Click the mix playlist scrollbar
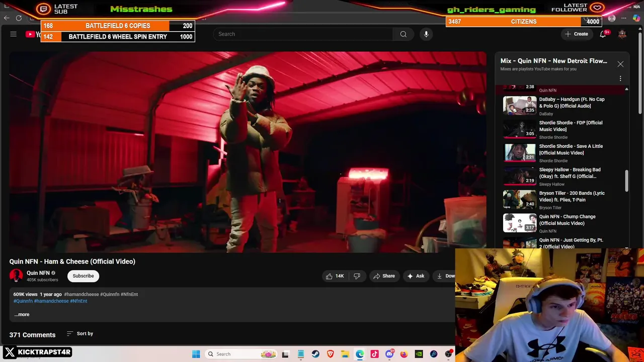 coord(626,180)
